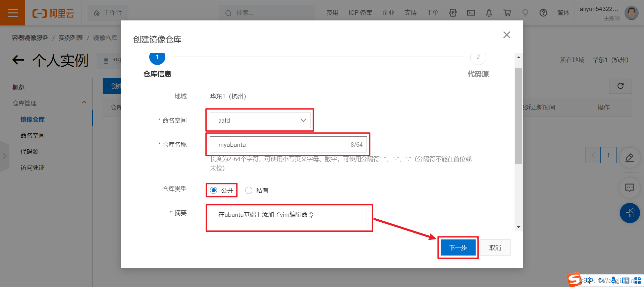The width and height of the screenshot is (644, 287).
Task: Open the help question mark icon
Action: [x=543, y=13]
